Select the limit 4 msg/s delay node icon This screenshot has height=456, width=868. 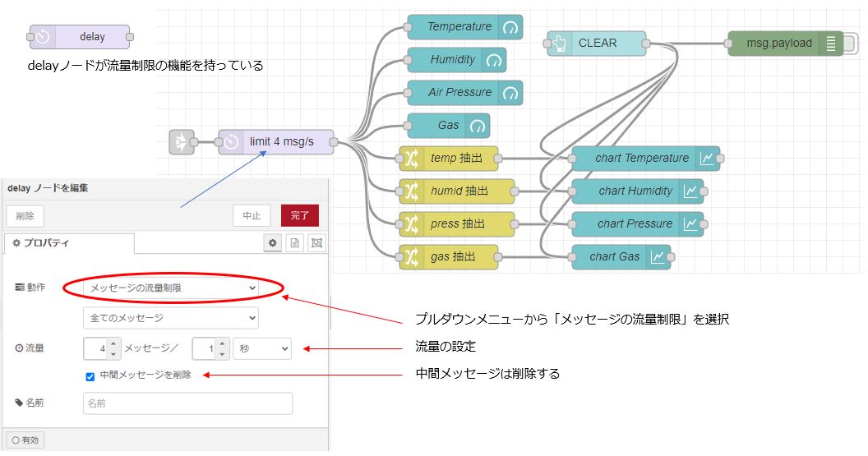231,142
